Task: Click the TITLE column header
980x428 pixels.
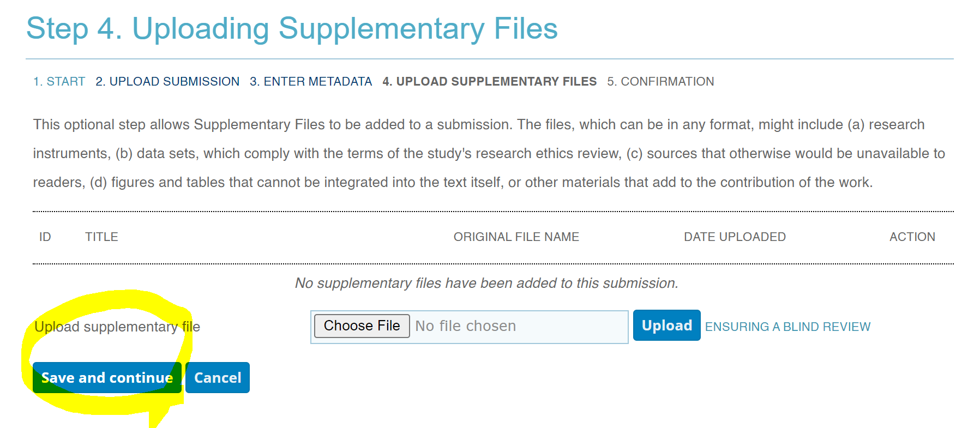Action: pyautogui.click(x=101, y=237)
